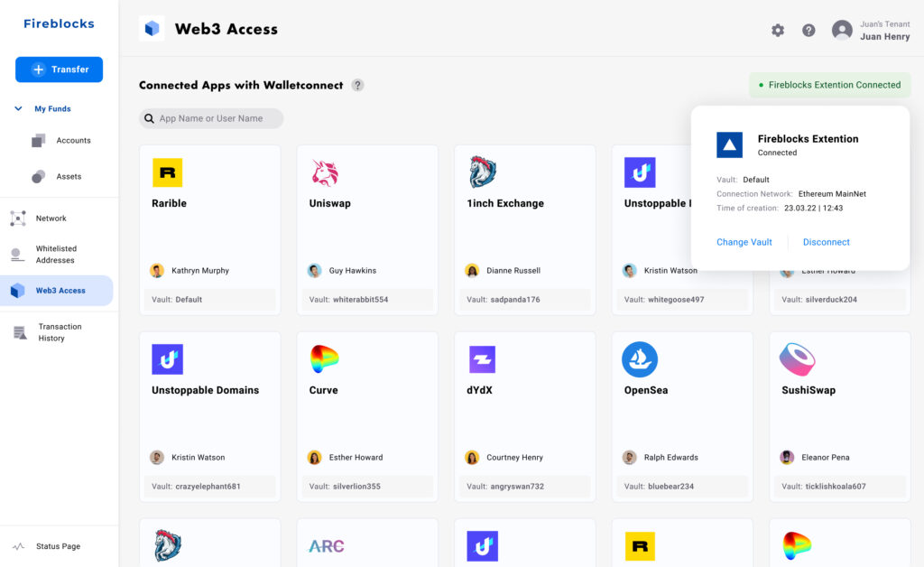Open settings gear icon in header
Viewport: 924px width, 567px height.
pos(778,30)
